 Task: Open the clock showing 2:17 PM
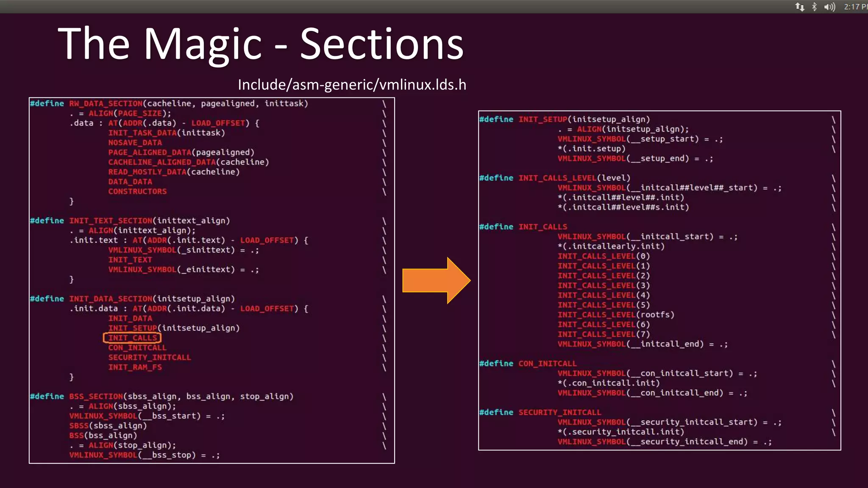tap(856, 7)
